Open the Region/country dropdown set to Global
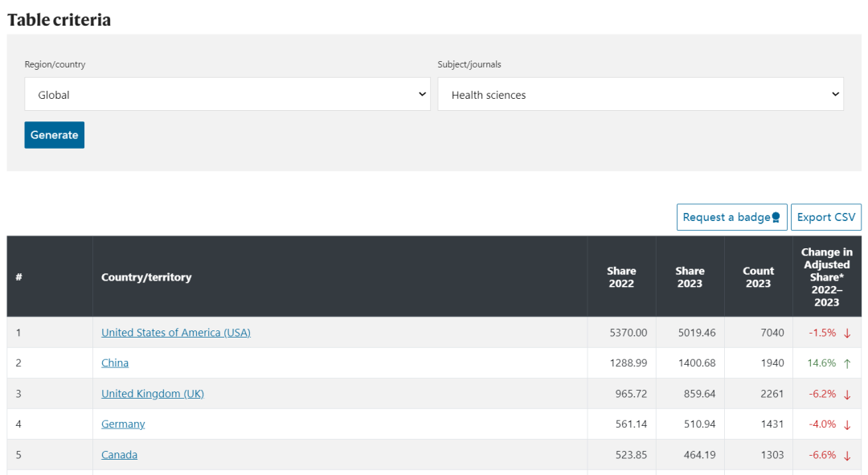The width and height of the screenshot is (868, 475). point(227,95)
